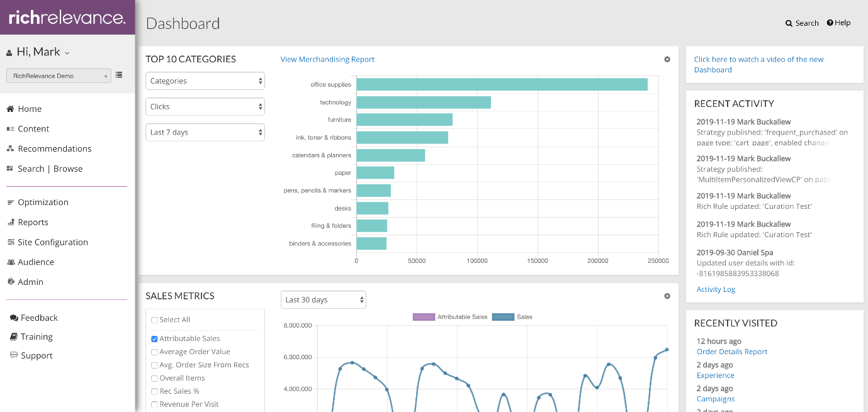Click the Optimization icon in sidebar
The height and width of the screenshot is (412, 868).
pyautogui.click(x=11, y=203)
